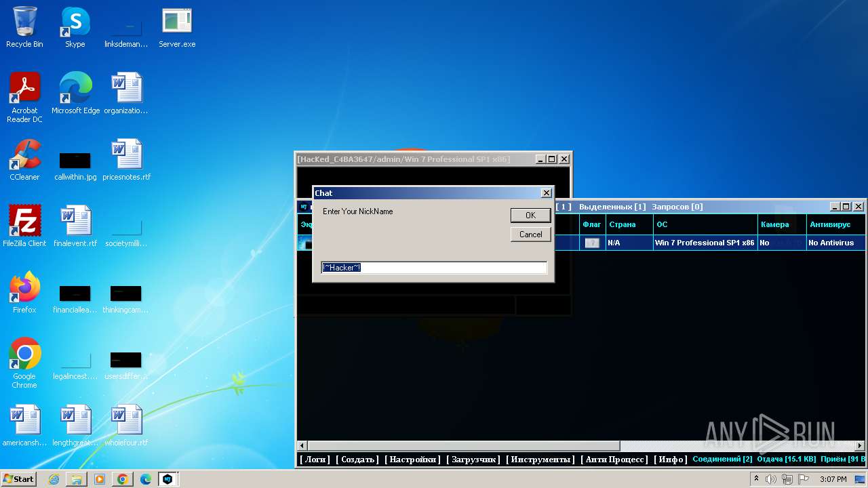Click the No Antivirus cell
Image resolution: width=868 pixels, height=488 pixels.
836,243
